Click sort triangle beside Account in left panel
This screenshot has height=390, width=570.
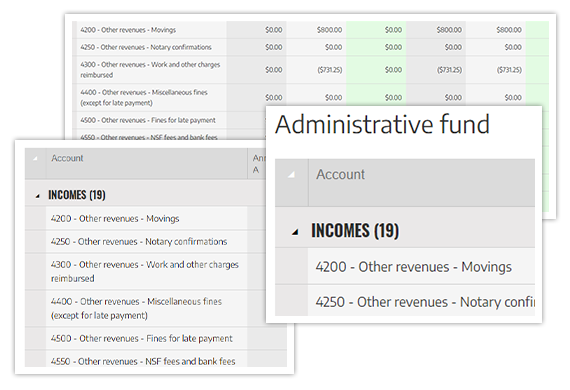(x=35, y=158)
